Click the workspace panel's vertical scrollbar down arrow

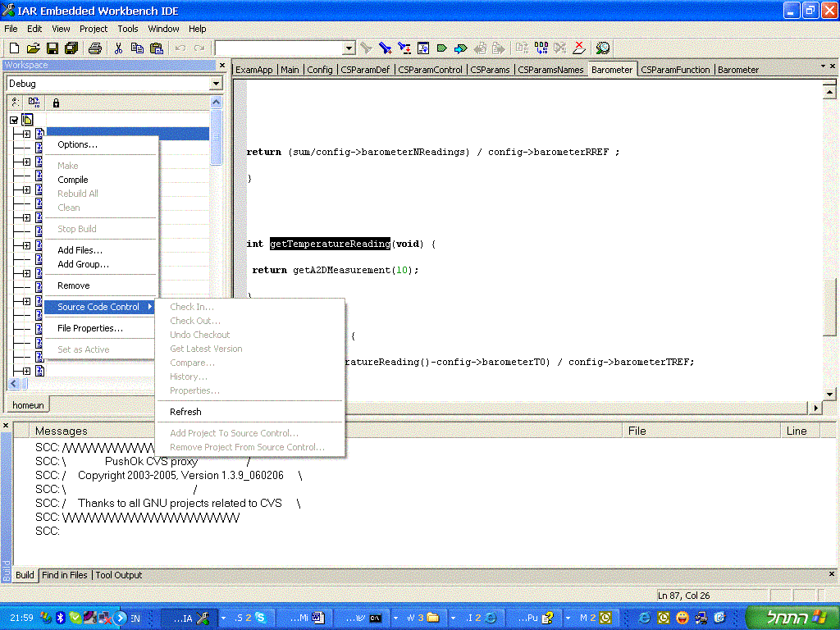[x=217, y=370]
